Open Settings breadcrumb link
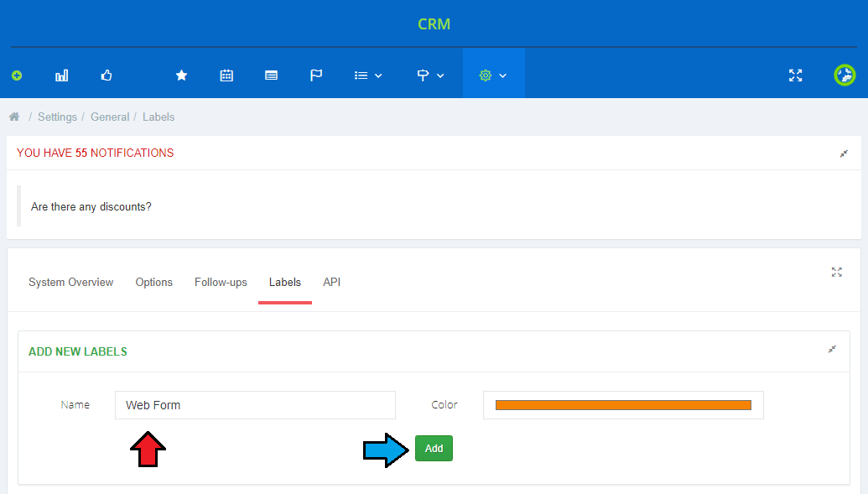The image size is (868, 494). coord(57,117)
